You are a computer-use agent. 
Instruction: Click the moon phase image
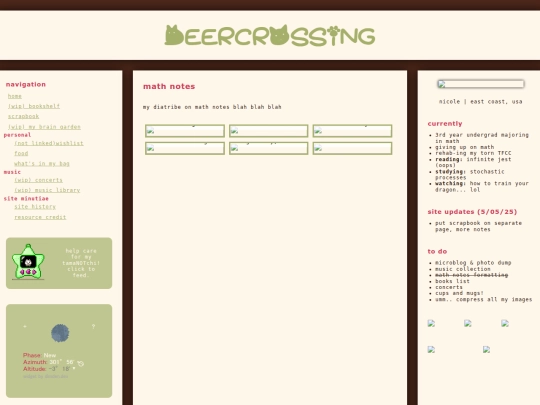pos(60,333)
